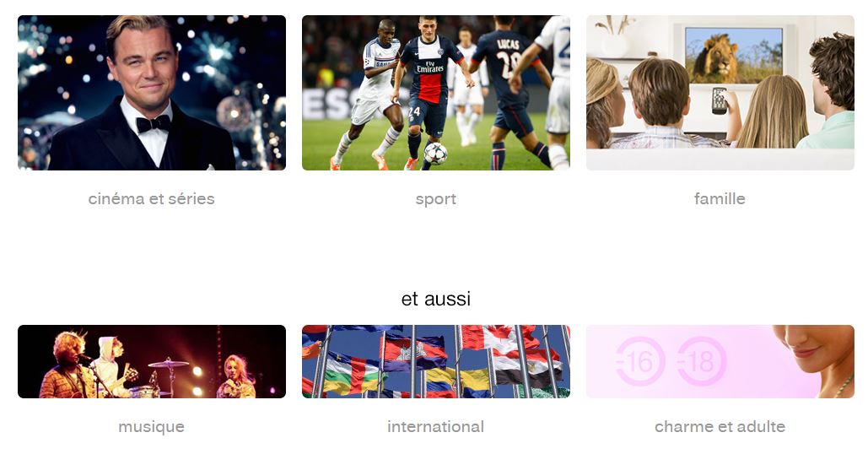Click the bow tie in cinéma image

153,123
